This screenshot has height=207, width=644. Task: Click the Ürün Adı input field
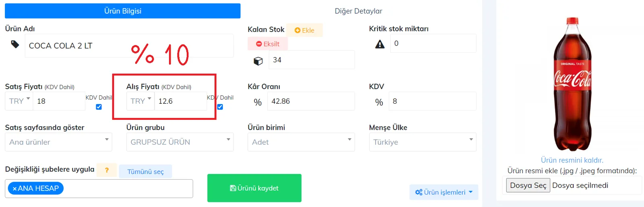click(129, 45)
